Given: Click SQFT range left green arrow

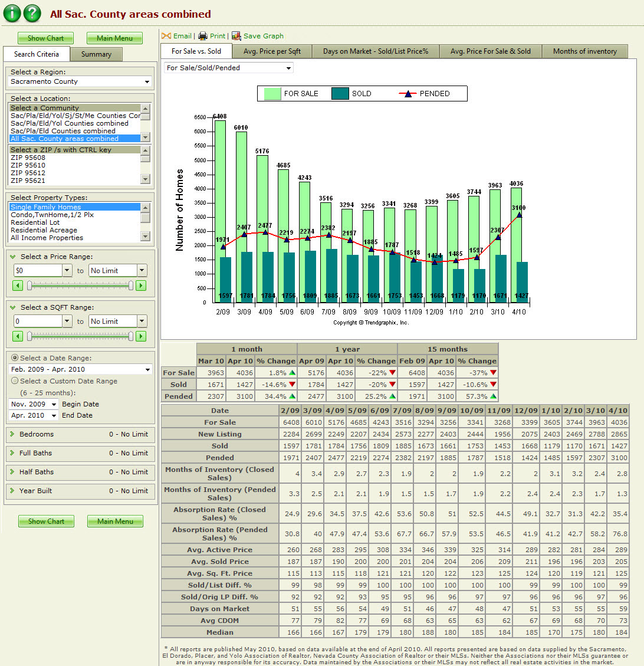Looking at the screenshot, I should tap(18, 336).
